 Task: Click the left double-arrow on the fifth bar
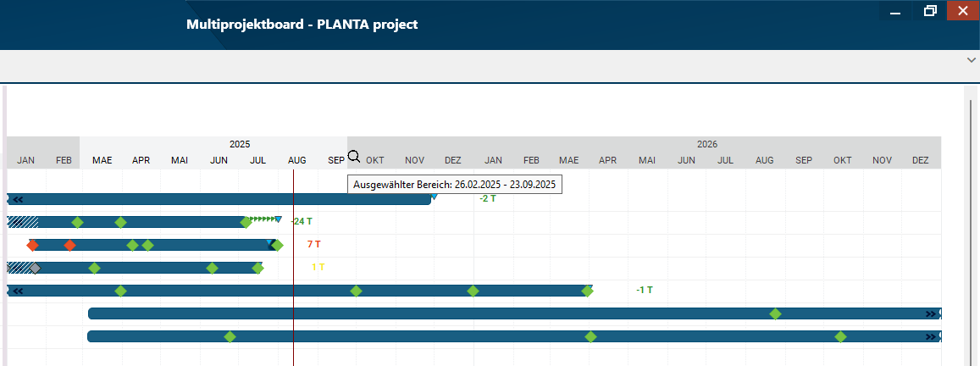(x=17, y=291)
